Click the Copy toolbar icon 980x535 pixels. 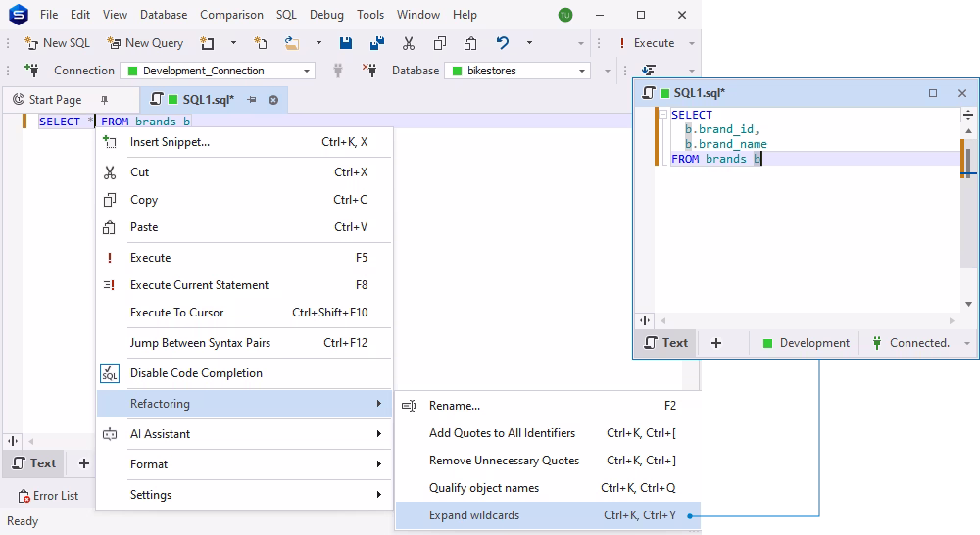[x=440, y=43]
